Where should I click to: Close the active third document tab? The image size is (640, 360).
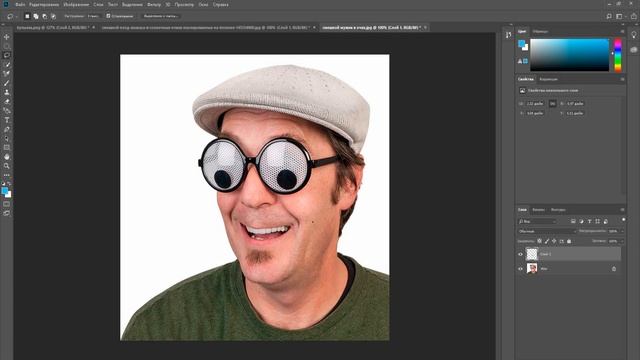click(425, 27)
